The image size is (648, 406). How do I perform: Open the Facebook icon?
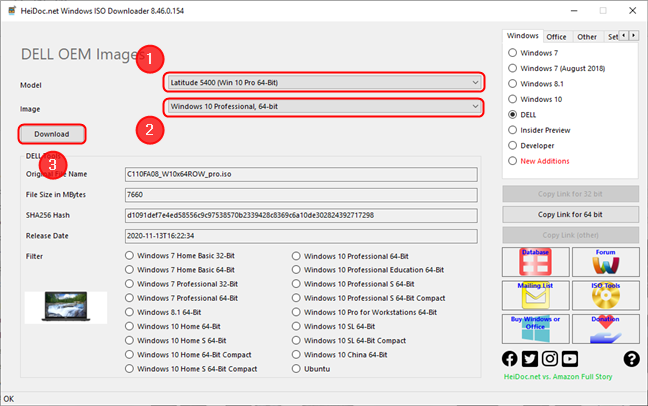pos(510,359)
